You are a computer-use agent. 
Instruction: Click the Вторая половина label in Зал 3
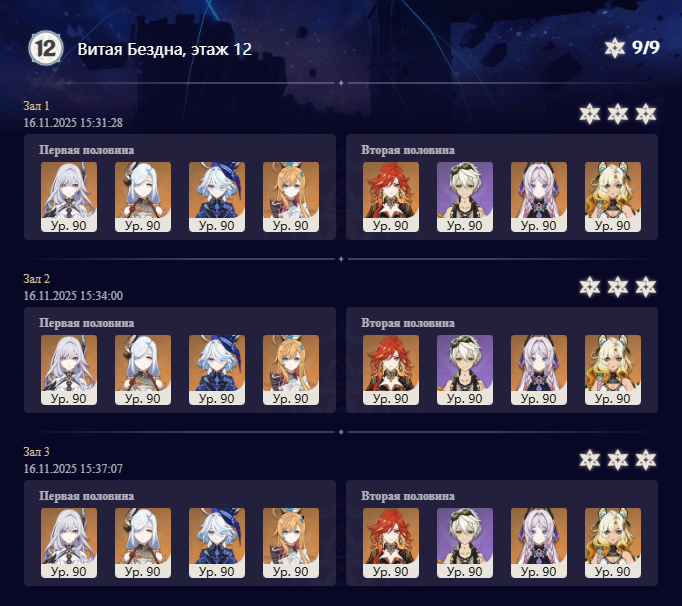408,496
